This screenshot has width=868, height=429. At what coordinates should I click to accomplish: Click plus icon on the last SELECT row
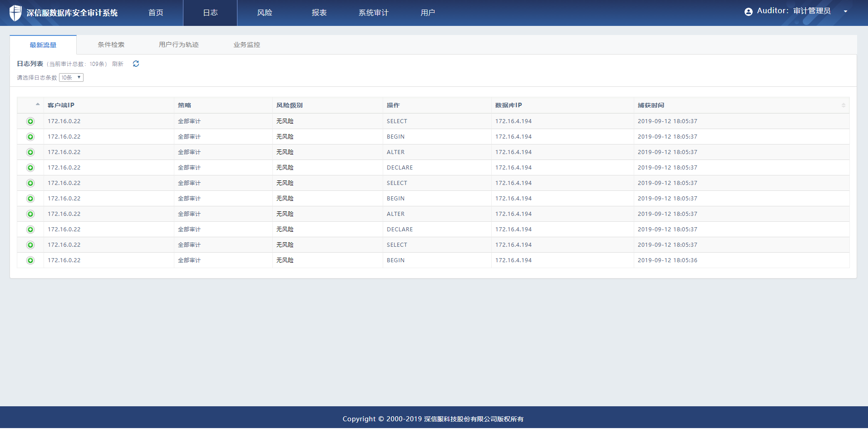(x=30, y=245)
